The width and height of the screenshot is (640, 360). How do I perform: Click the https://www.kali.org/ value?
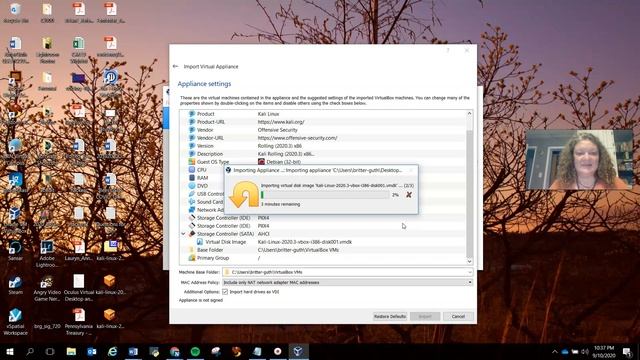281,122
